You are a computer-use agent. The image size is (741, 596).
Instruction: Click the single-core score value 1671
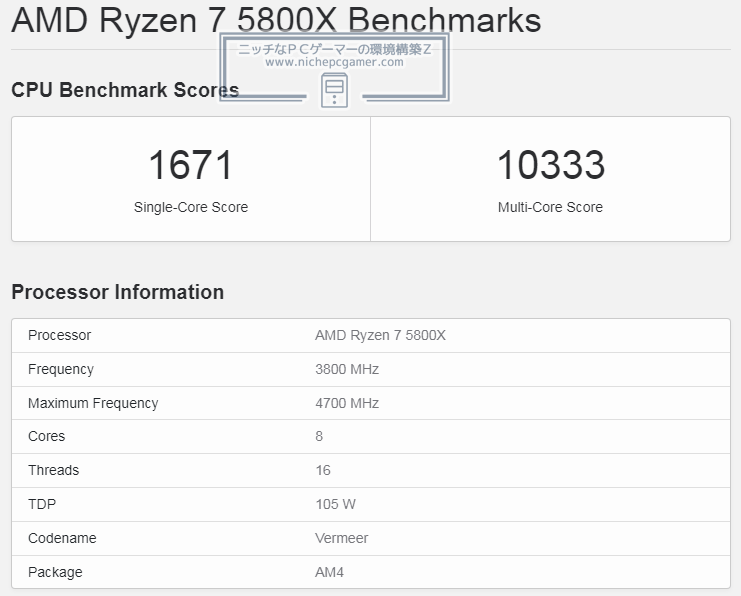190,165
